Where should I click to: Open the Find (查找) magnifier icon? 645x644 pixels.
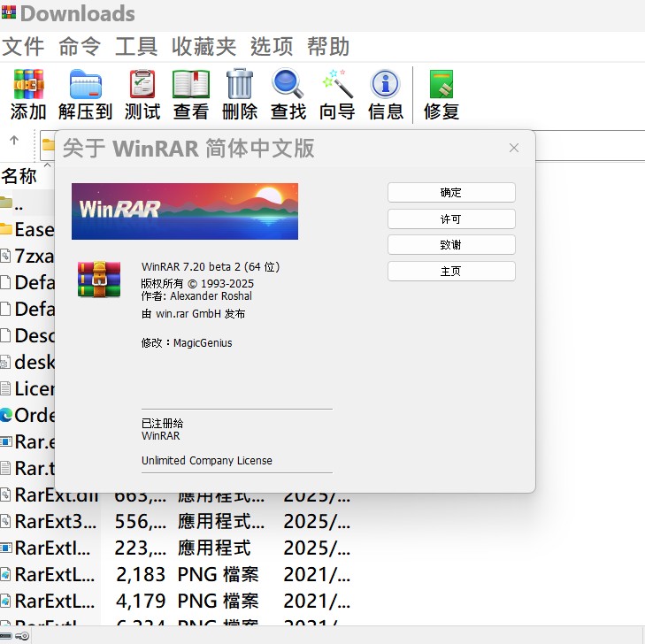pyautogui.click(x=288, y=85)
